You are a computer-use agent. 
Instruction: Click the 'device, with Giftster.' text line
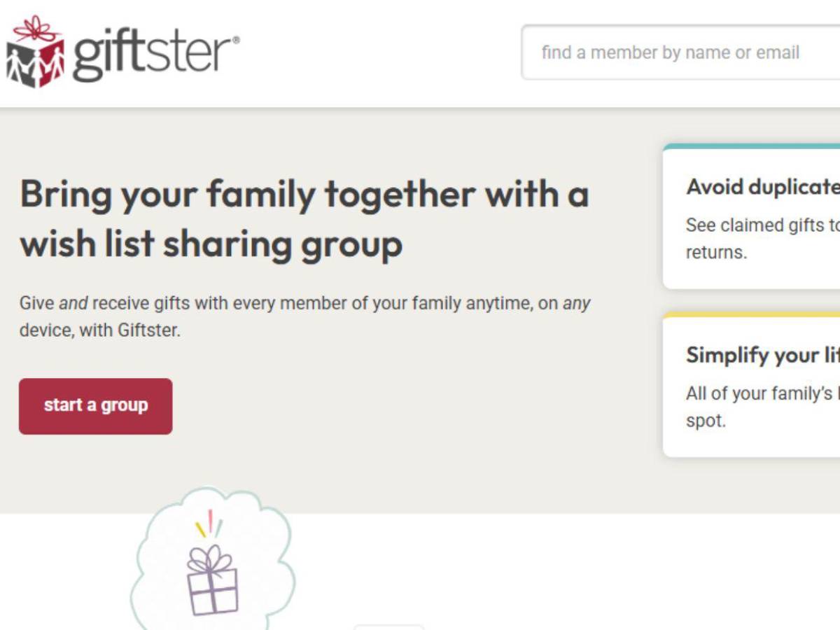coord(99,330)
